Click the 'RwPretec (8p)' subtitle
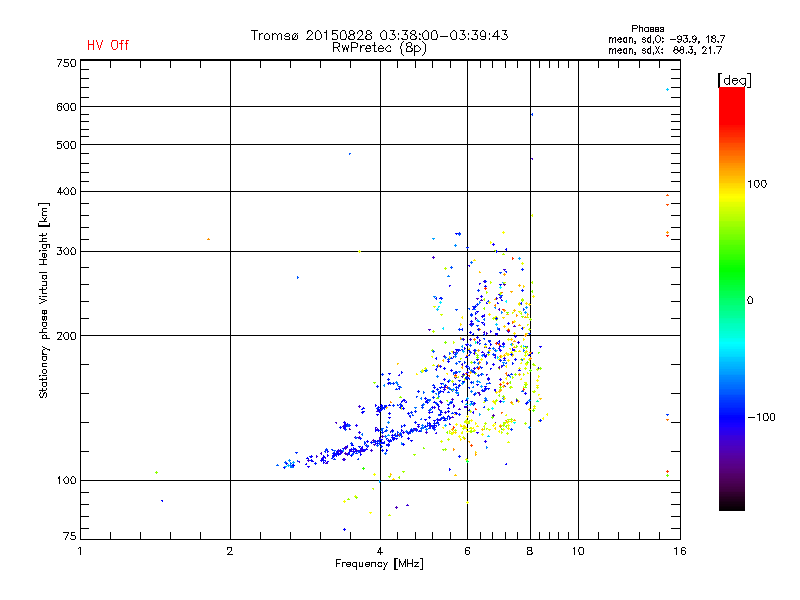 pos(379,48)
